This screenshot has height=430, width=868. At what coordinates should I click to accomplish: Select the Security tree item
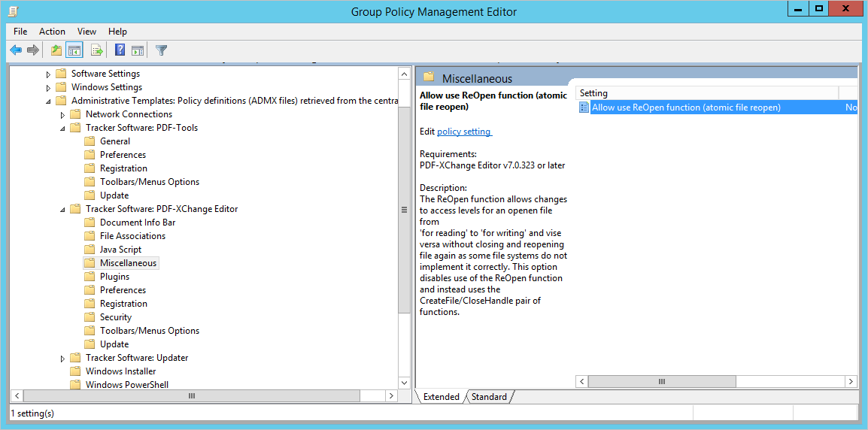(x=116, y=317)
